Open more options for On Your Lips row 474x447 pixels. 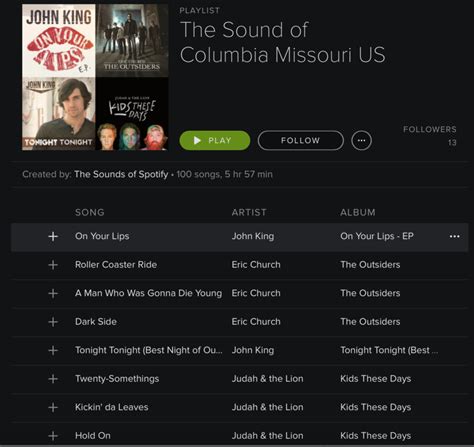[455, 236]
